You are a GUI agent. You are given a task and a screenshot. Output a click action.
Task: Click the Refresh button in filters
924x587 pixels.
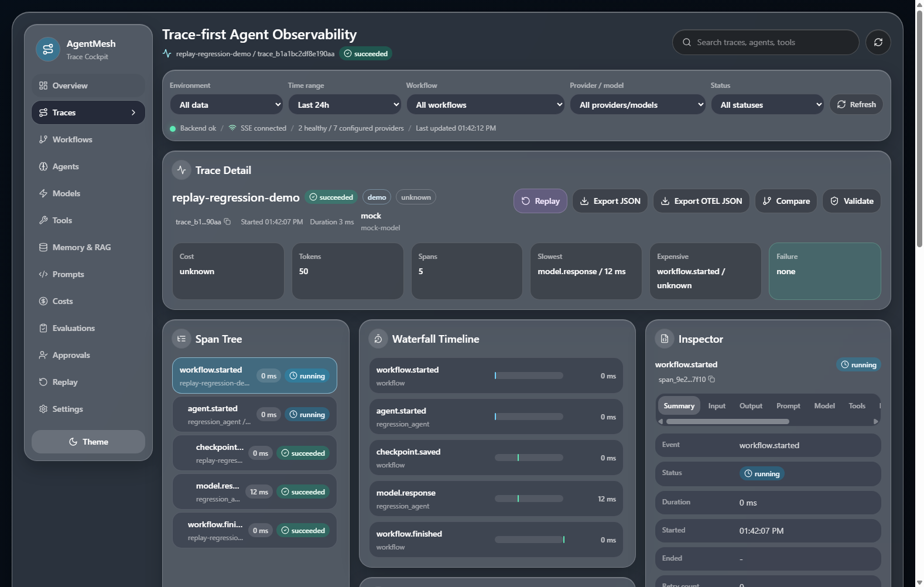[x=856, y=104]
